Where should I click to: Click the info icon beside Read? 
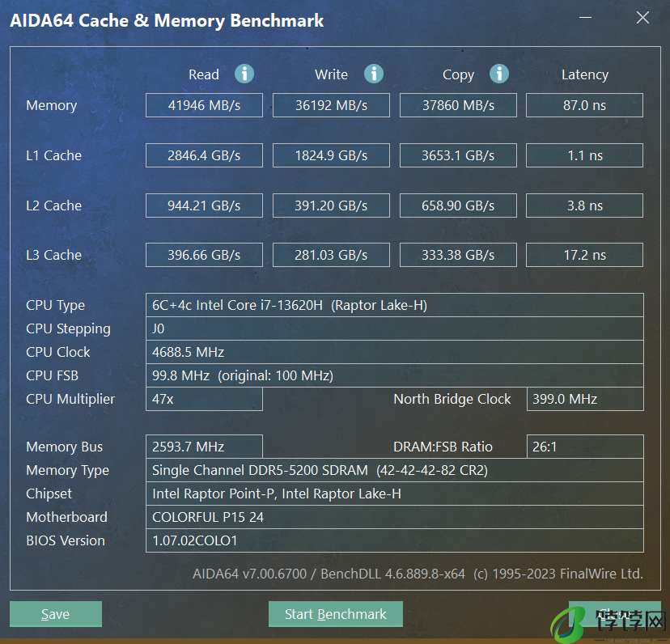244,74
